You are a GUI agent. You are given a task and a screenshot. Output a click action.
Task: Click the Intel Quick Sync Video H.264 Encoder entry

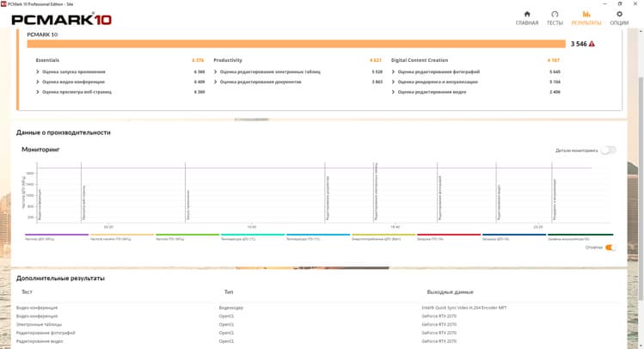point(464,308)
